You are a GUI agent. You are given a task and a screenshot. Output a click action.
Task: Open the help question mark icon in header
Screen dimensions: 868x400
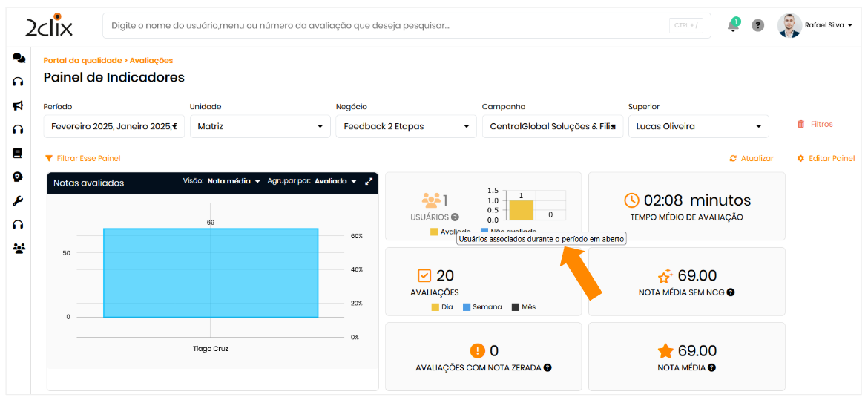pos(757,25)
